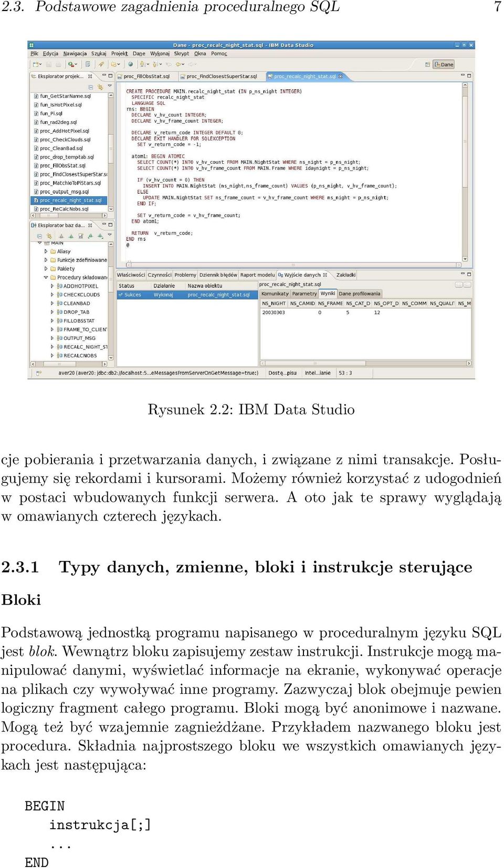The width and height of the screenshot is (504, 868).
Task: Maximize the Eksplorator baz danych panel
Action: pos(110,225)
